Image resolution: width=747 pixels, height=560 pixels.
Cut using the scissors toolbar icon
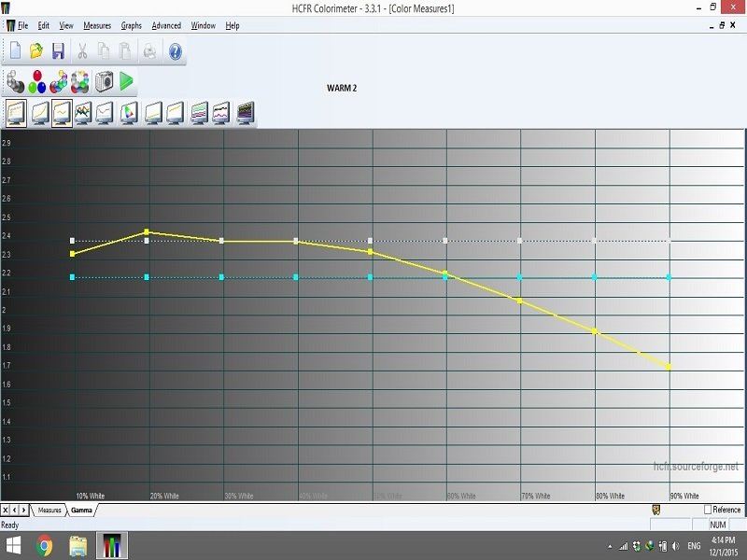click(82, 52)
